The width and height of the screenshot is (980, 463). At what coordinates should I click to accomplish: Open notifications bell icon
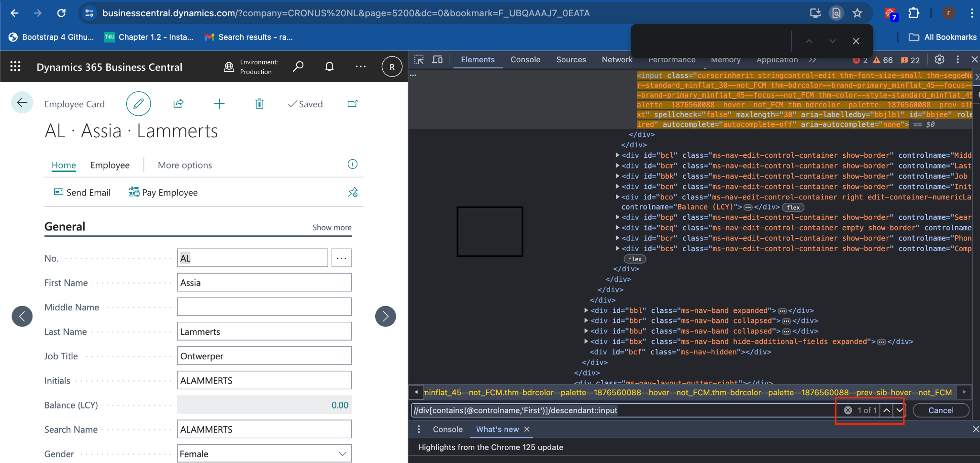[x=329, y=66]
